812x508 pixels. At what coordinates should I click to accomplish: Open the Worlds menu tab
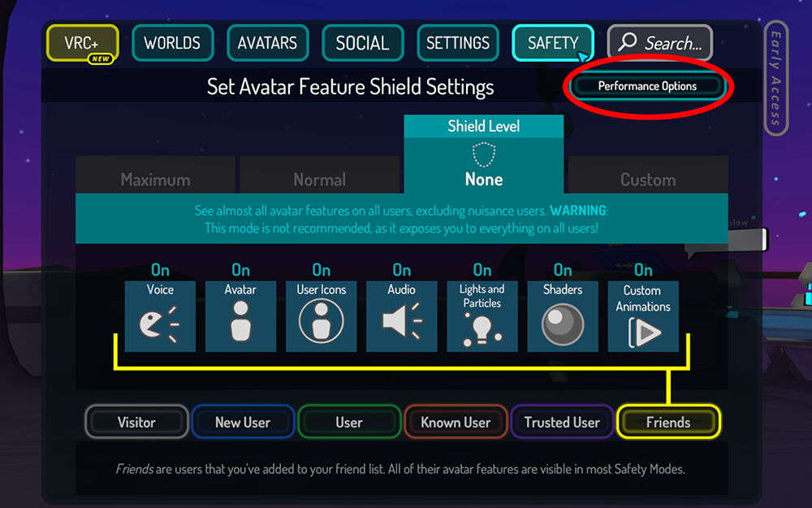point(172,43)
